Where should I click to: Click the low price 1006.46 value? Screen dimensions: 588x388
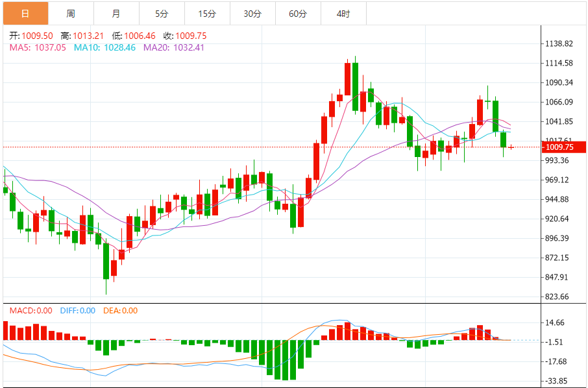click(x=140, y=36)
